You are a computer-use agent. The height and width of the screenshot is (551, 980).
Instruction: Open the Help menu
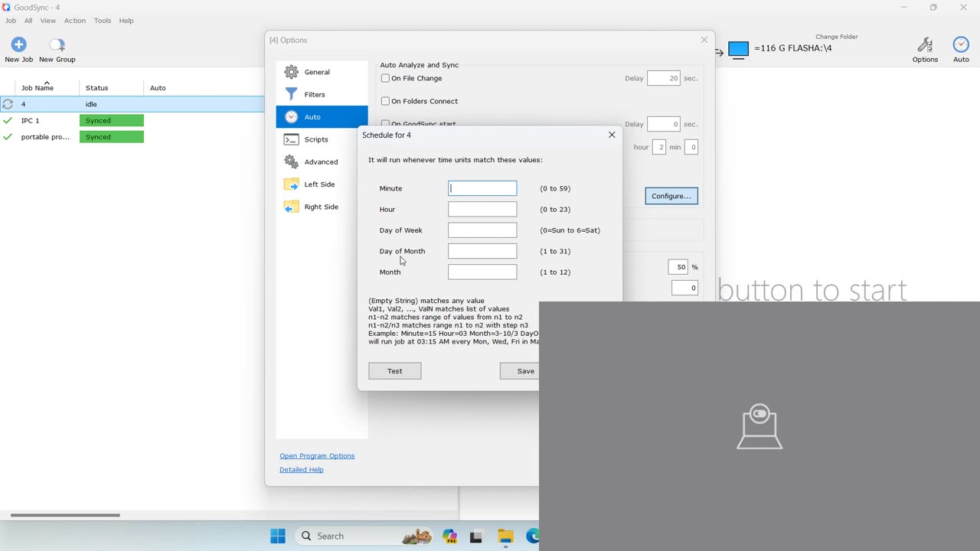coord(126,21)
